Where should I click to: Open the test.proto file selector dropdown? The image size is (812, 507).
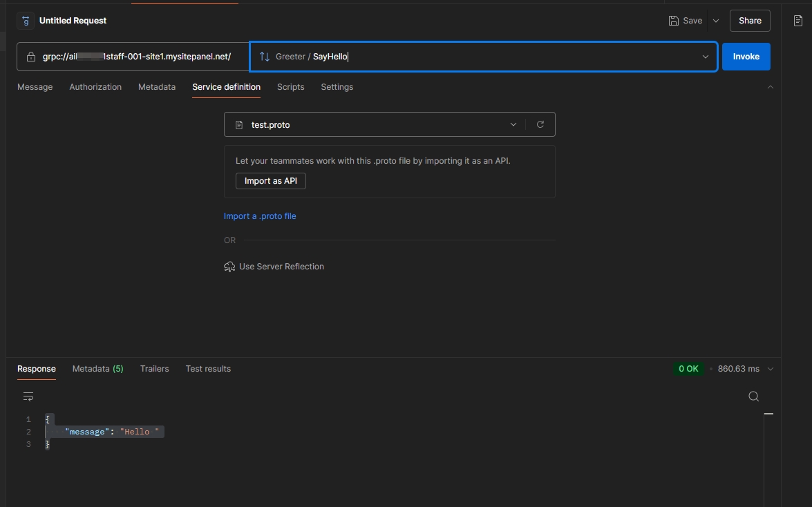tap(513, 124)
